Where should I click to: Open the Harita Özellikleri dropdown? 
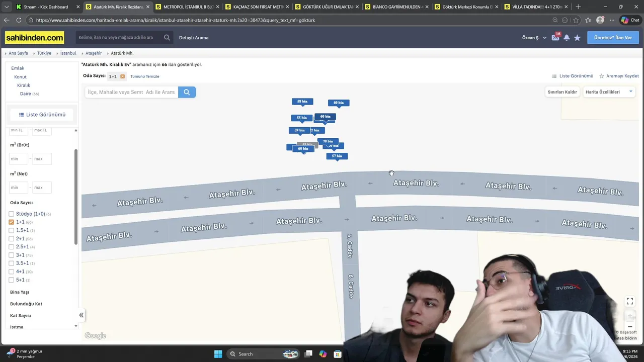[609, 92]
